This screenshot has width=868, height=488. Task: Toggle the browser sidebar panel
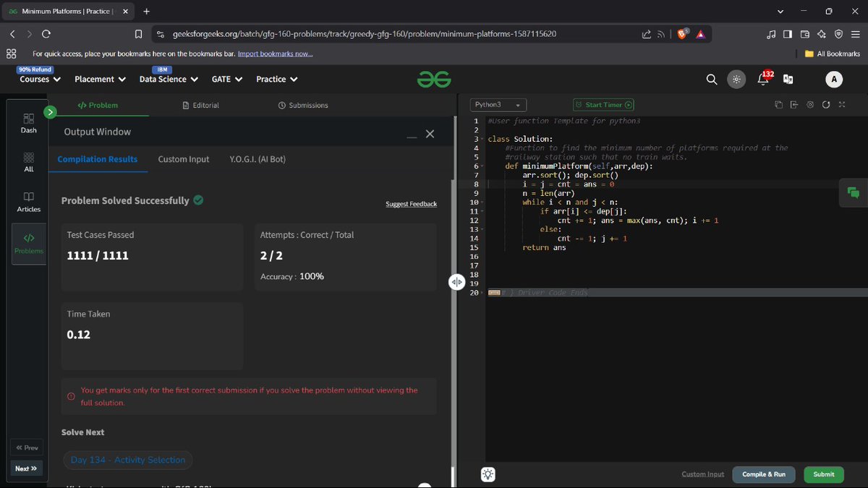788,34
